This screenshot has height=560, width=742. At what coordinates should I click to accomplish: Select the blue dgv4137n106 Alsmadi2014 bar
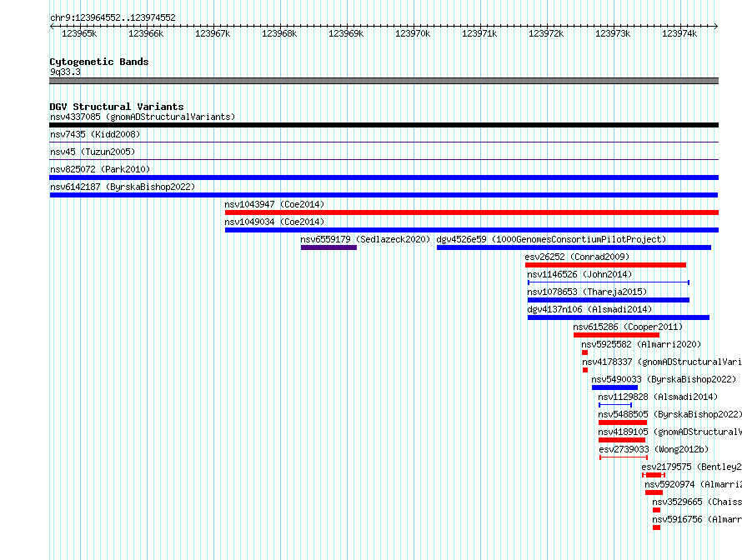coord(619,317)
